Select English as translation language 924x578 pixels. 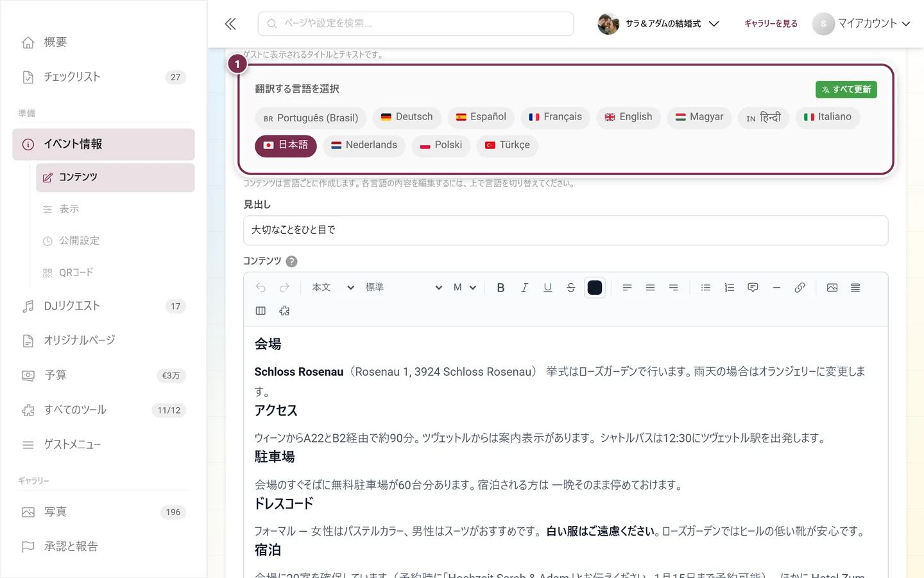pos(628,117)
